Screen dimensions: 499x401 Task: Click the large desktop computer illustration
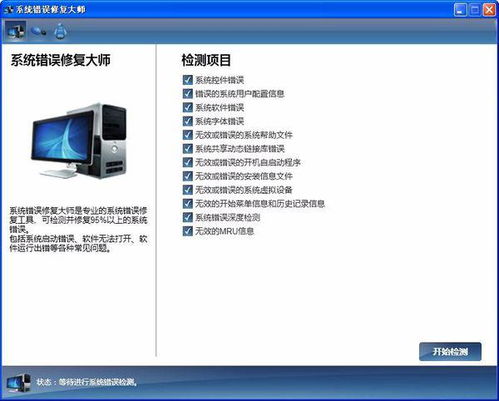(x=79, y=141)
